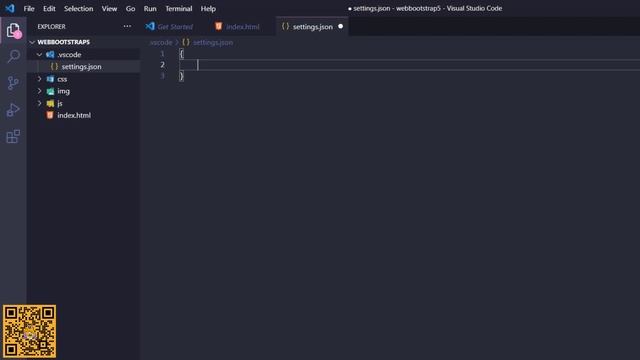The width and height of the screenshot is (640, 360).
Task: Click the .vscode folder icon
Action: pyautogui.click(x=50, y=54)
